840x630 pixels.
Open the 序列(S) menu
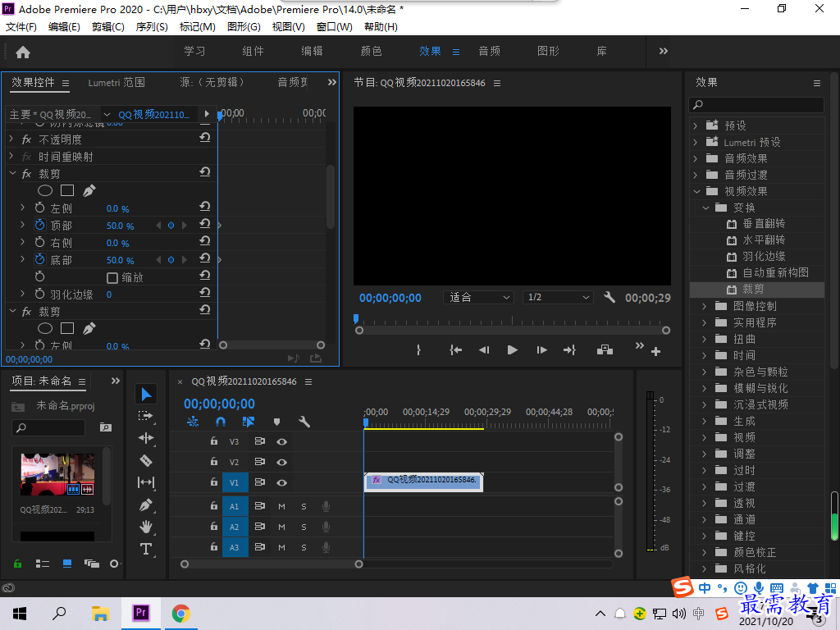pos(152,27)
